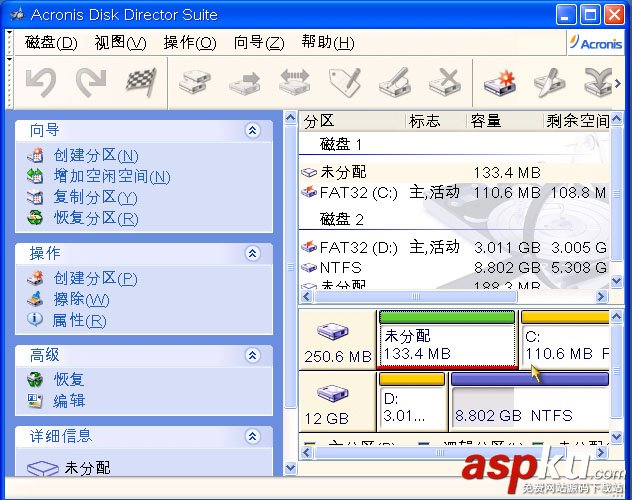The width and height of the screenshot is (632, 500).
Task: Select the 未分配 133.4 MB disk map block
Action: pos(447,339)
